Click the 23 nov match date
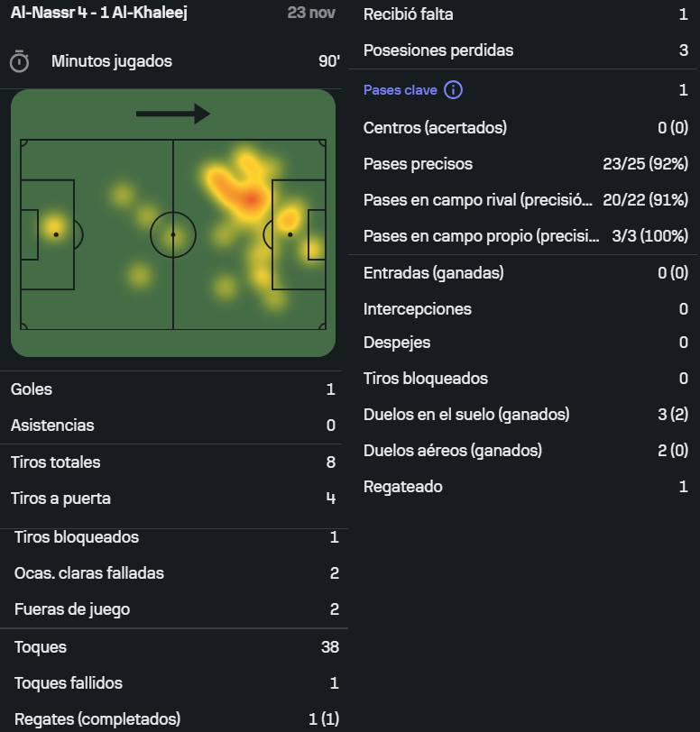The width and height of the screenshot is (700, 732). [x=313, y=14]
